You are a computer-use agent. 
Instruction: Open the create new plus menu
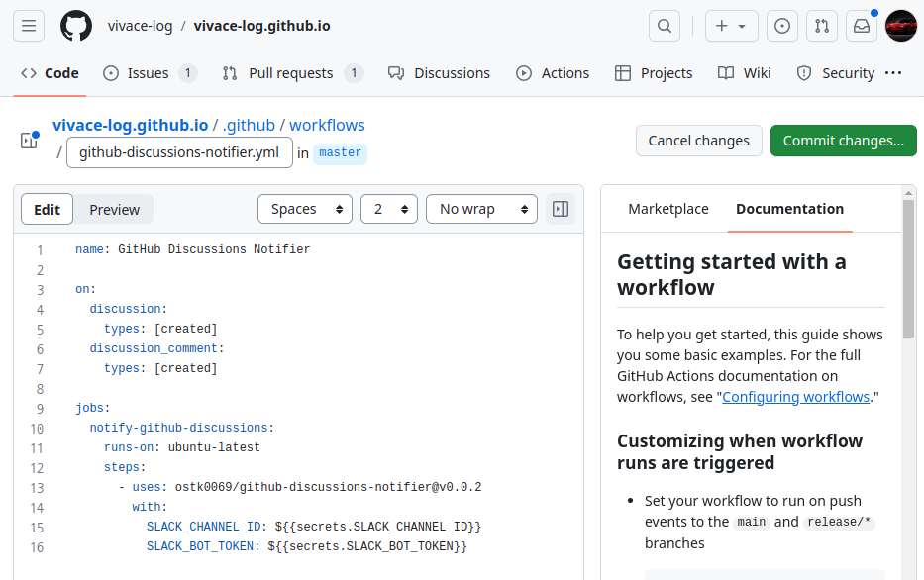point(731,26)
